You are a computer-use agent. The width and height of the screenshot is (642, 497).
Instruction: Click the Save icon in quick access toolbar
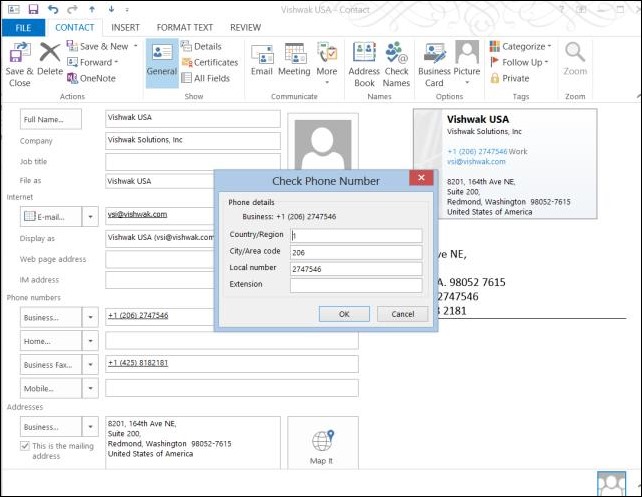pyautogui.click(x=33, y=9)
